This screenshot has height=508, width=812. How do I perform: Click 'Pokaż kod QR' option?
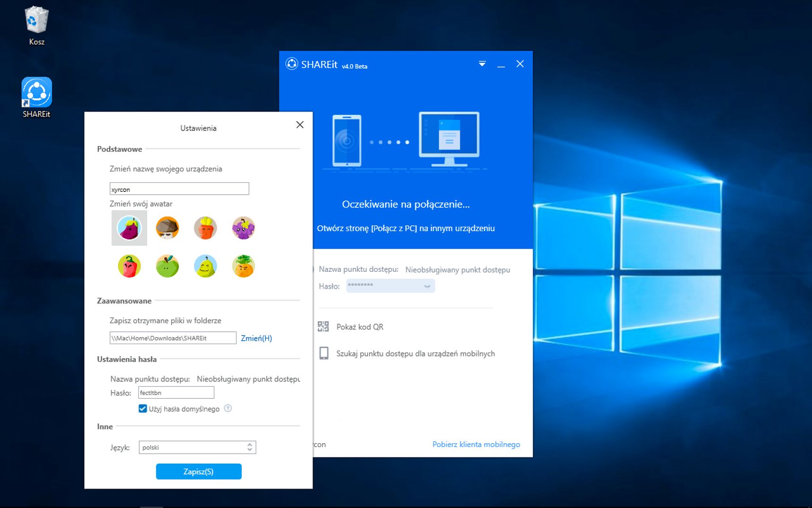coord(360,327)
